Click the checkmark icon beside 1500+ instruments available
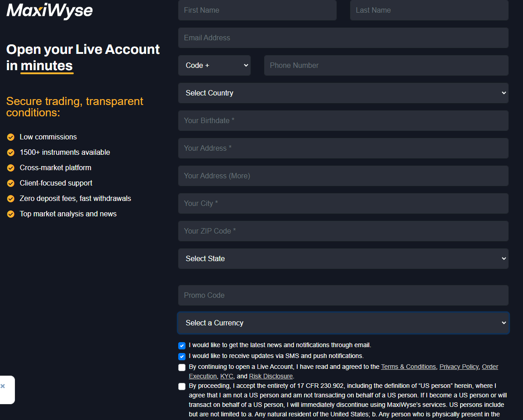Viewport: 523px width, 420px height. (11, 153)
